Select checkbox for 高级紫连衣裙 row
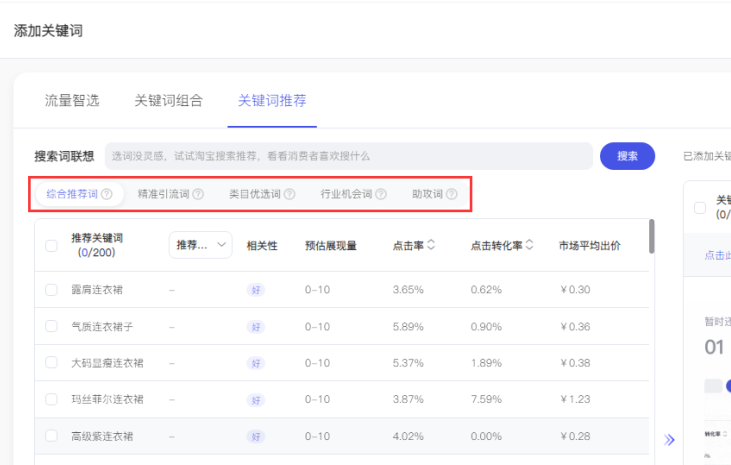 (x=51, y=437)
